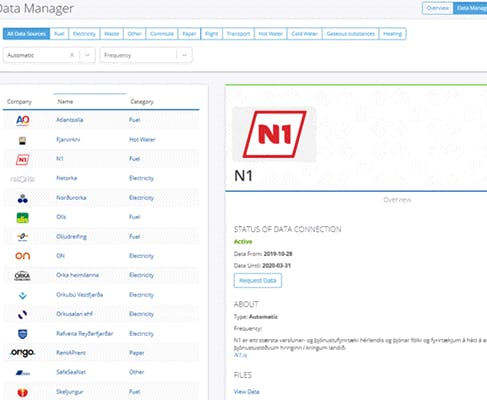Sort by the Company column header
Screen dimensions: 487x400
coord(19,102)
